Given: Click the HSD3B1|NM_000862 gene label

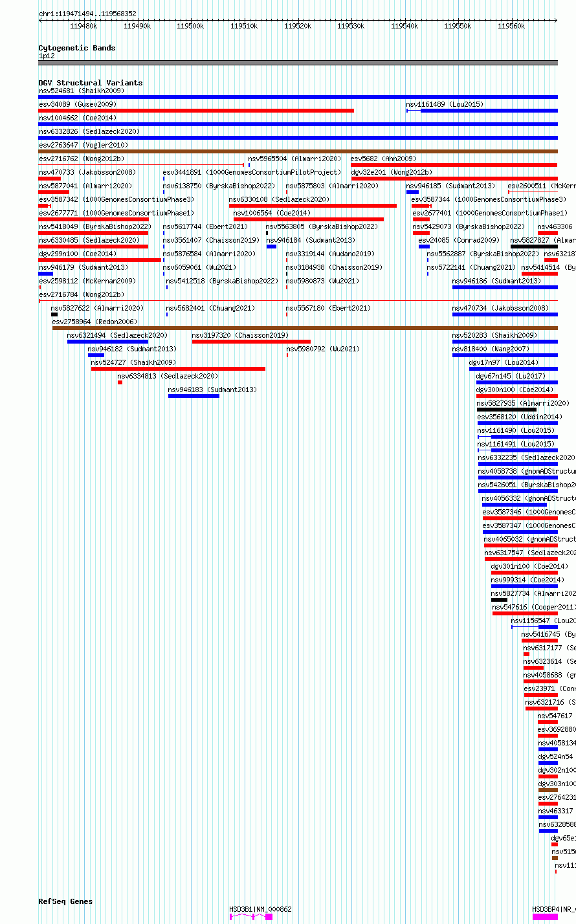Looking at the screenshot, I should [260, 909].
